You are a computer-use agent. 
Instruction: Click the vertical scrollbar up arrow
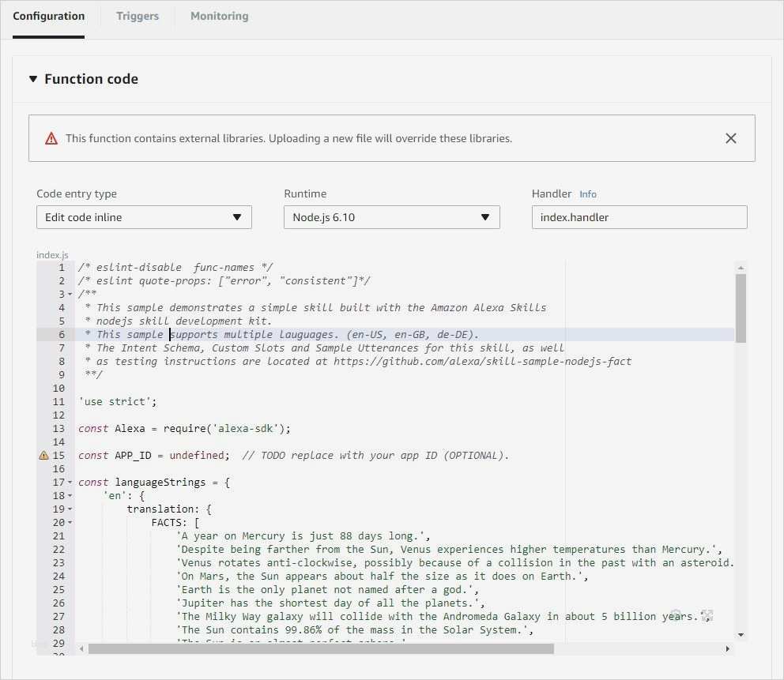point(741,268)
